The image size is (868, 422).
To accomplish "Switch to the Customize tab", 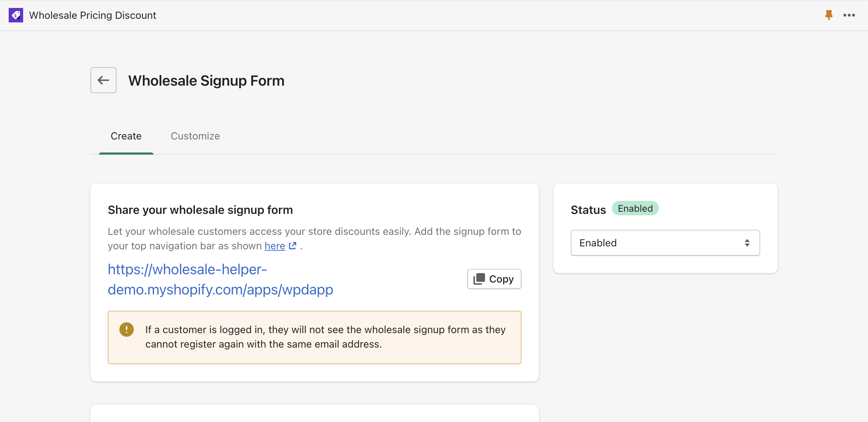I will pyautogui.click(x=195, y=136).
